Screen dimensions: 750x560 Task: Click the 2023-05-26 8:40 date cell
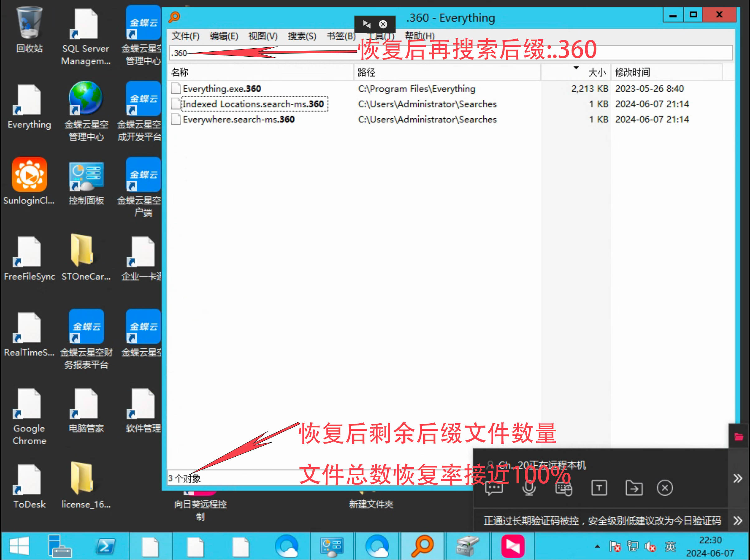(649, 88)
